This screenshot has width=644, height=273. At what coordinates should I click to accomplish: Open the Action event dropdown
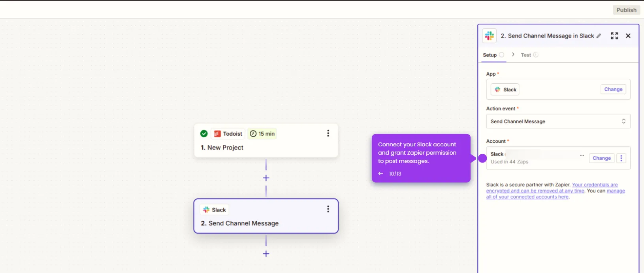coord(558,121)
